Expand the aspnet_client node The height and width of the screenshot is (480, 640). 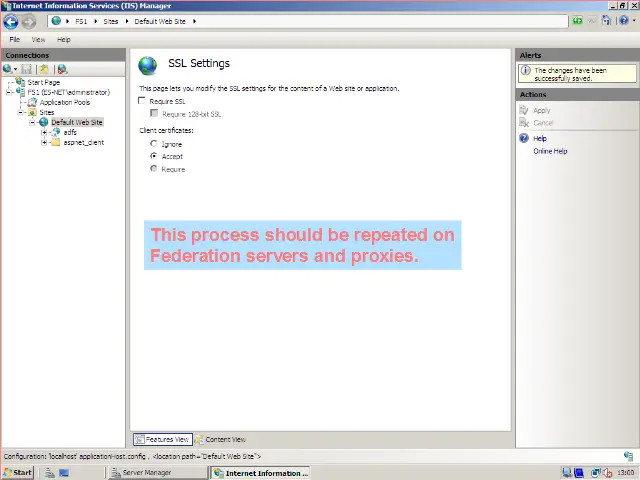click(44, 142)
